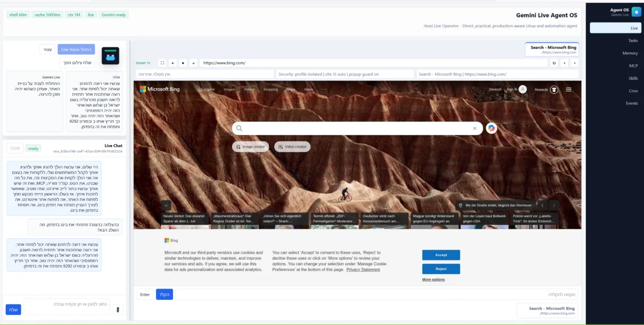Screen dimensions: 644x325
Task: Select the Live item in sidebar
Action: [x=614, y=28]
